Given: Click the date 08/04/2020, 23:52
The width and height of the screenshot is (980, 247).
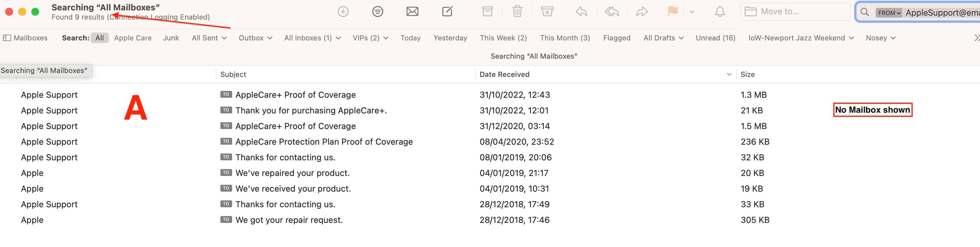Looking at the screenshot, I should pyautogui.click(x=517, y=141).
